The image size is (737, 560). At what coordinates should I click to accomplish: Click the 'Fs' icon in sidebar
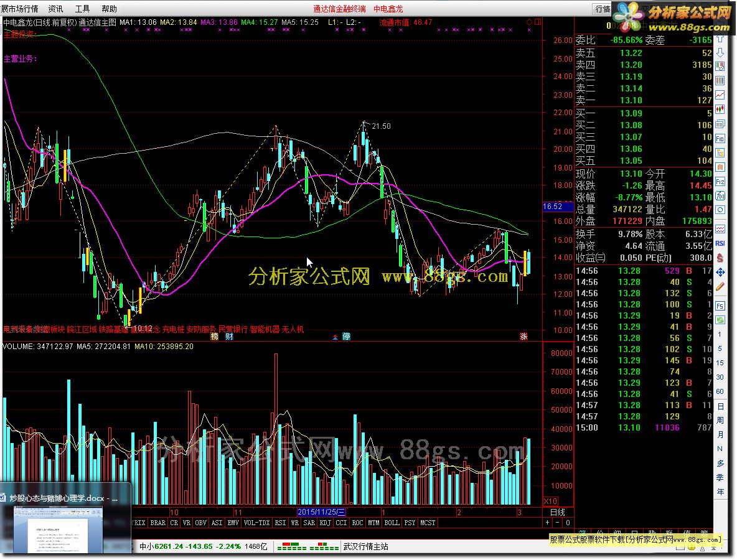point(720,306)
